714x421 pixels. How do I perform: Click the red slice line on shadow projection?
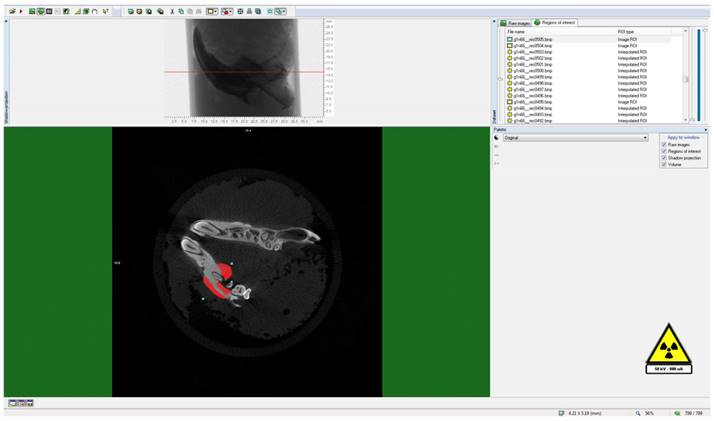[244, 72]
